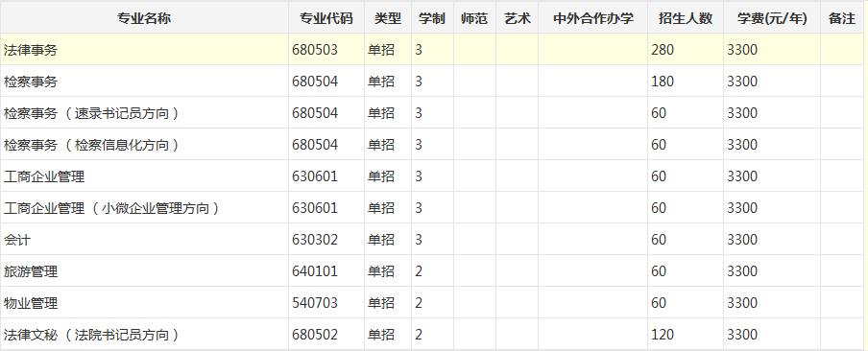The height and width of the screenshot is (351, 868).
Task: Click the 物业管理 major name
Action: point(31,303)
